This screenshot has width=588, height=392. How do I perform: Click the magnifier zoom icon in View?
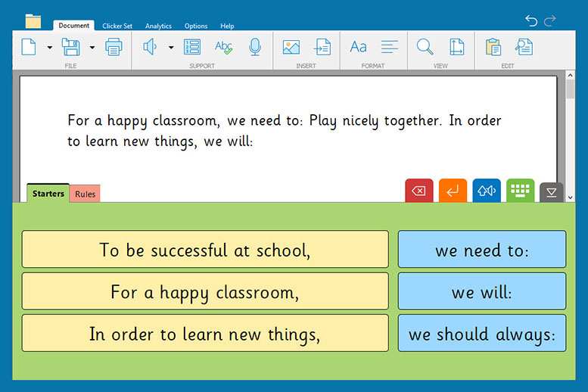tap(425, 47)
